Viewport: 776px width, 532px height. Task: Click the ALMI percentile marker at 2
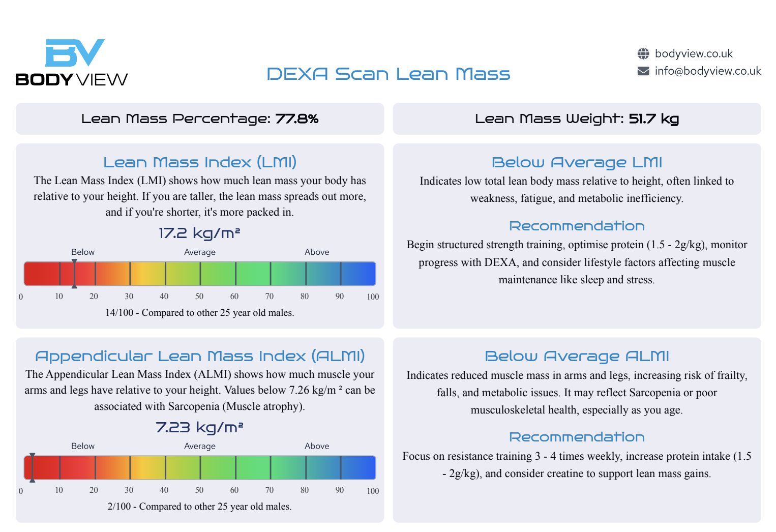(32, 467)
